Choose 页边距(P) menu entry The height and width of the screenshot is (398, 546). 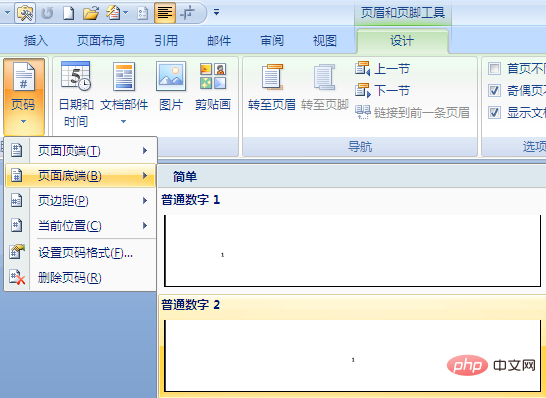80,201
